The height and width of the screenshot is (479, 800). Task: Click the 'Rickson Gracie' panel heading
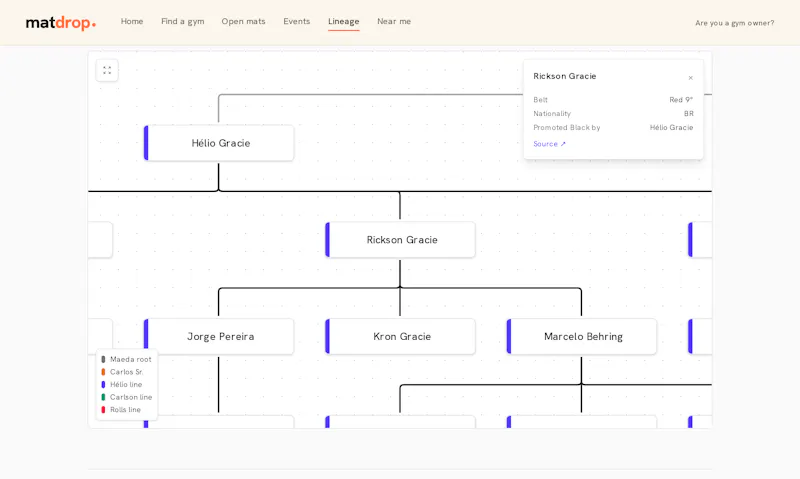565,76
